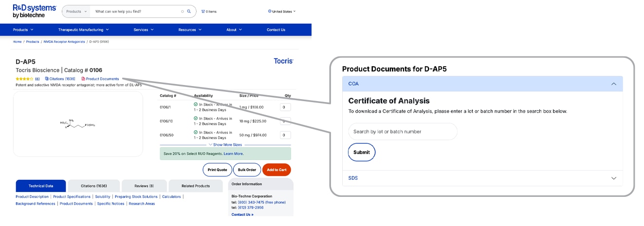Click the '1 mg / $108.00' price text

251,107
